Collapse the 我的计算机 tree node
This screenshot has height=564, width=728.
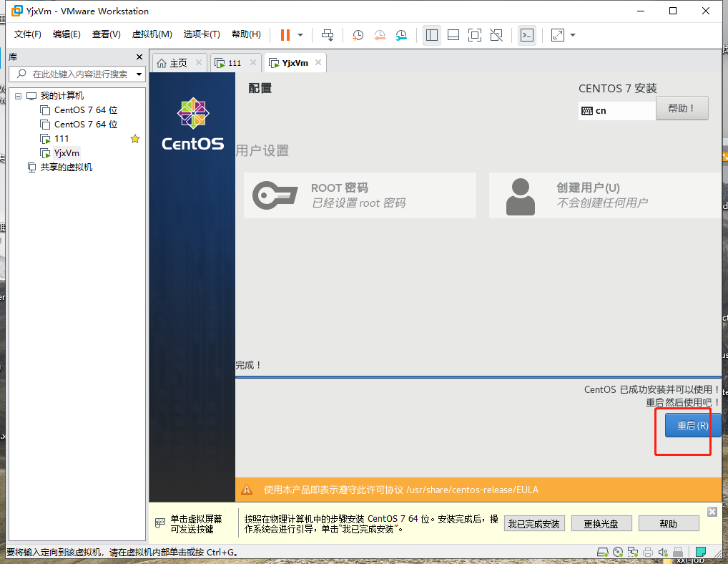[18, 94]
